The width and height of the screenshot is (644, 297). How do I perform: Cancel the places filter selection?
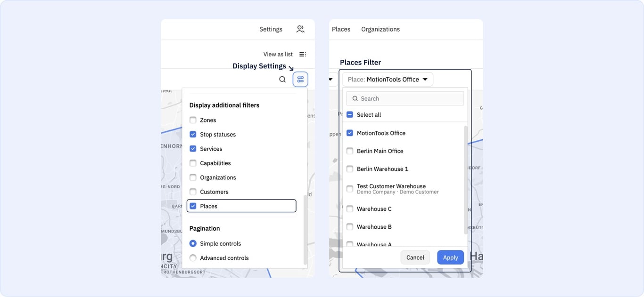tap(415, 257)
